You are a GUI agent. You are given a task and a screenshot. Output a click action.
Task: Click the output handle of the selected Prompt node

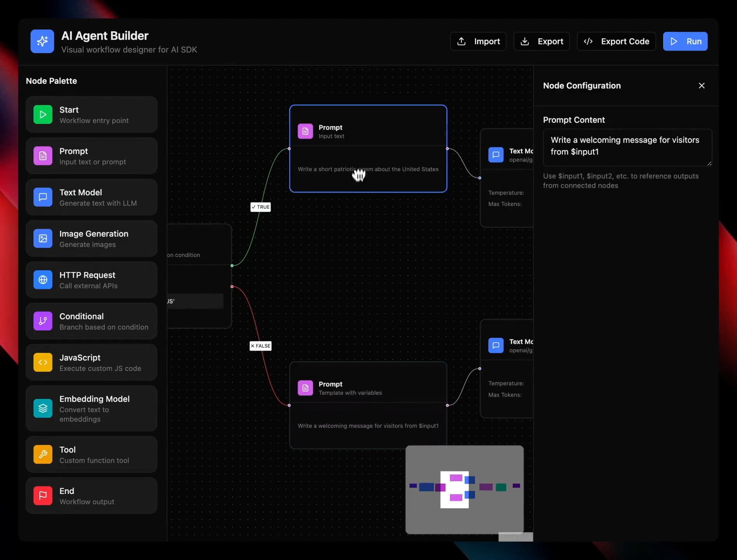tap(447, 149)
